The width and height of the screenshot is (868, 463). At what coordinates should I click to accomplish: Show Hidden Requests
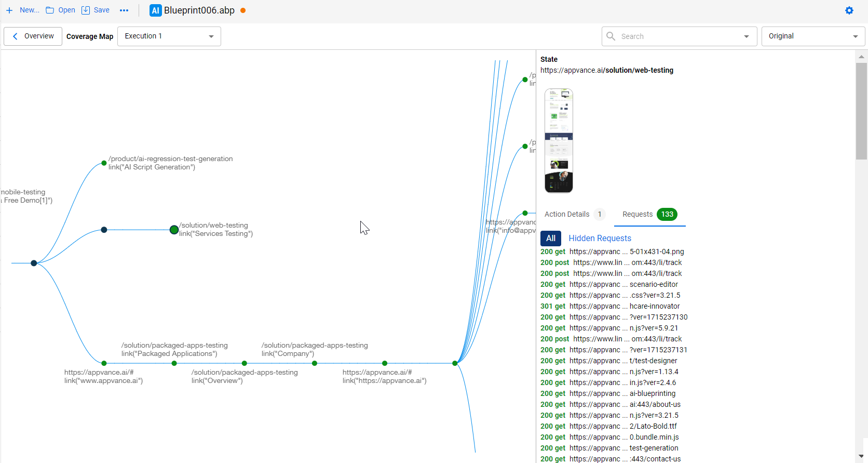(600, 238)
